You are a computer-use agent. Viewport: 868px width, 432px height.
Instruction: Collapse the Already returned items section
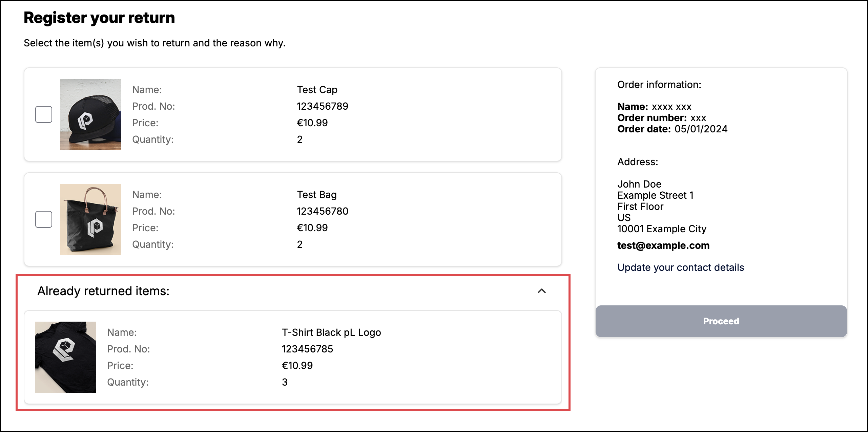pyautogui.click(x=541, y=291)
